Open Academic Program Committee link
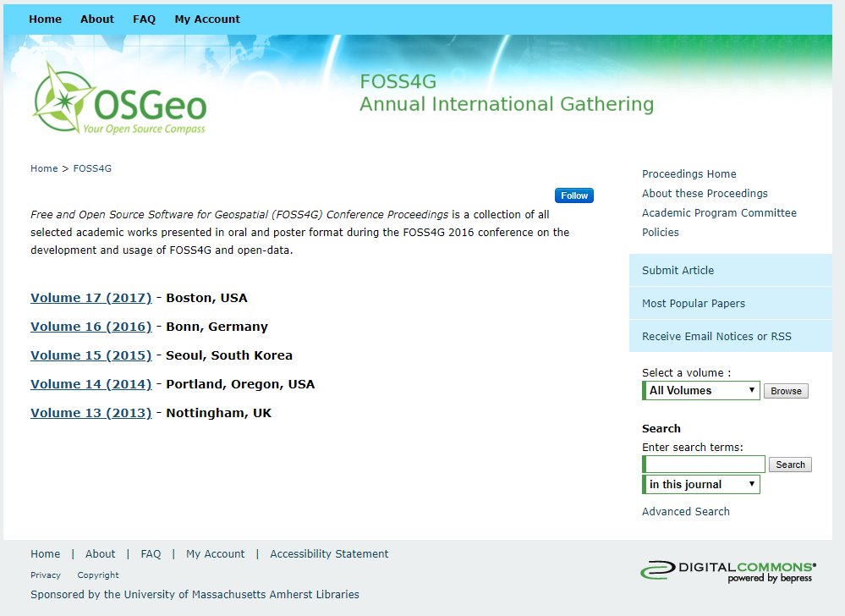The width and height of the screenshot is (845, 616). (719, 213)
